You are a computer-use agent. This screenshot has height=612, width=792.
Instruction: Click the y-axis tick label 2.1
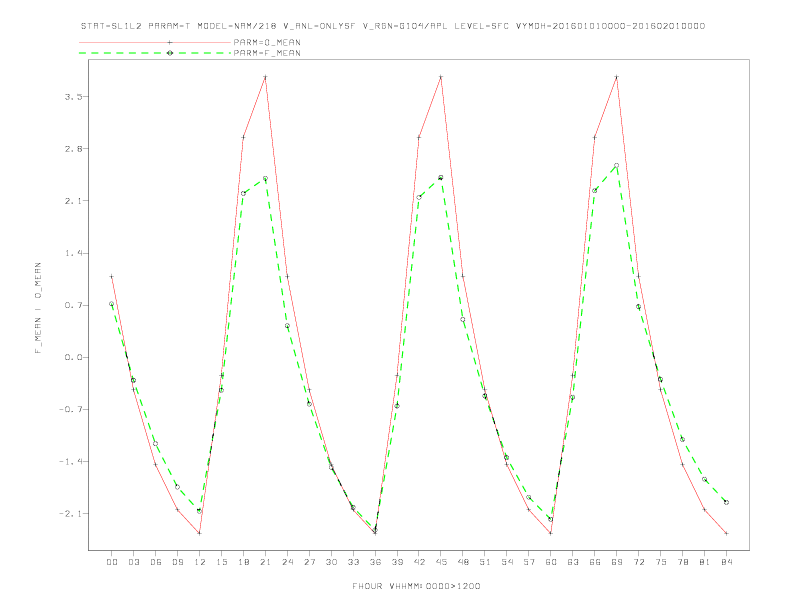[73, 201]
